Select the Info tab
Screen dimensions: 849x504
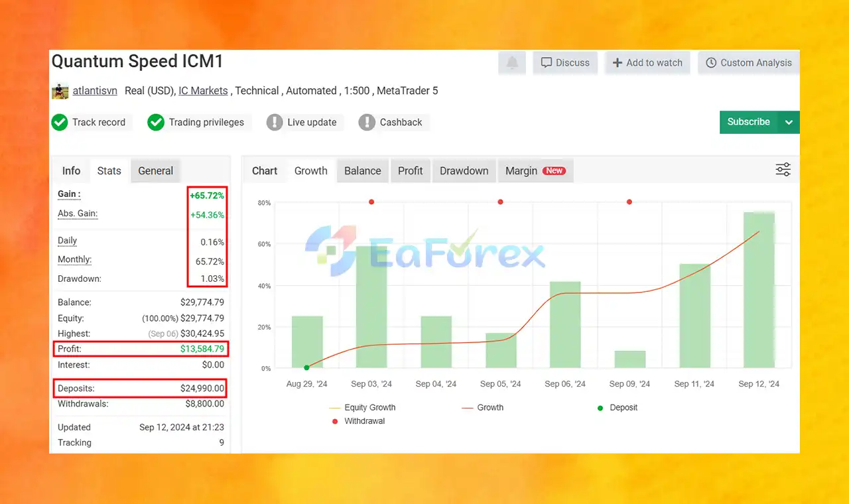click(71, 170)
